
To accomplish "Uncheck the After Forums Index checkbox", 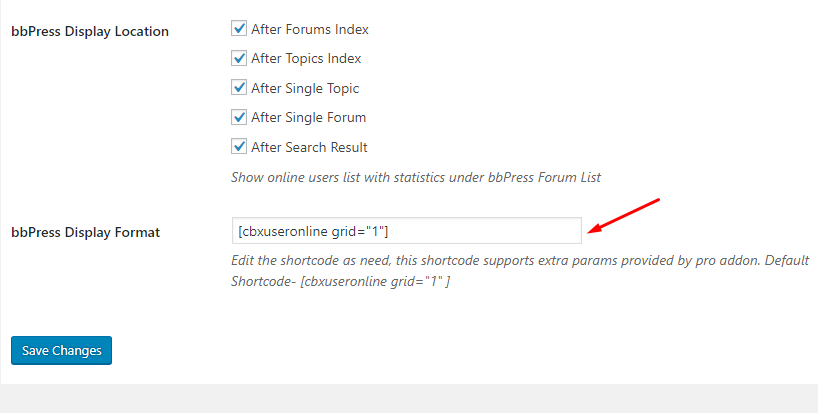I will click(x=239, y=28).
